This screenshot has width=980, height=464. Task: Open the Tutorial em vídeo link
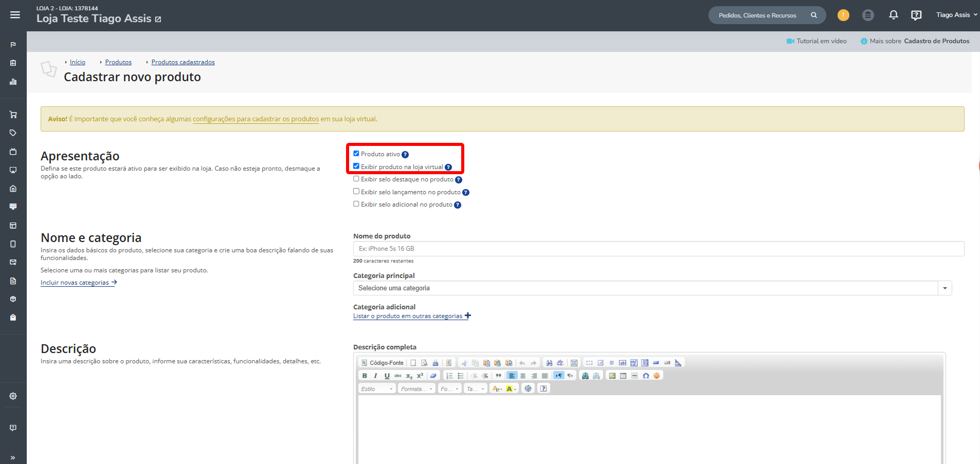(816, 41)
